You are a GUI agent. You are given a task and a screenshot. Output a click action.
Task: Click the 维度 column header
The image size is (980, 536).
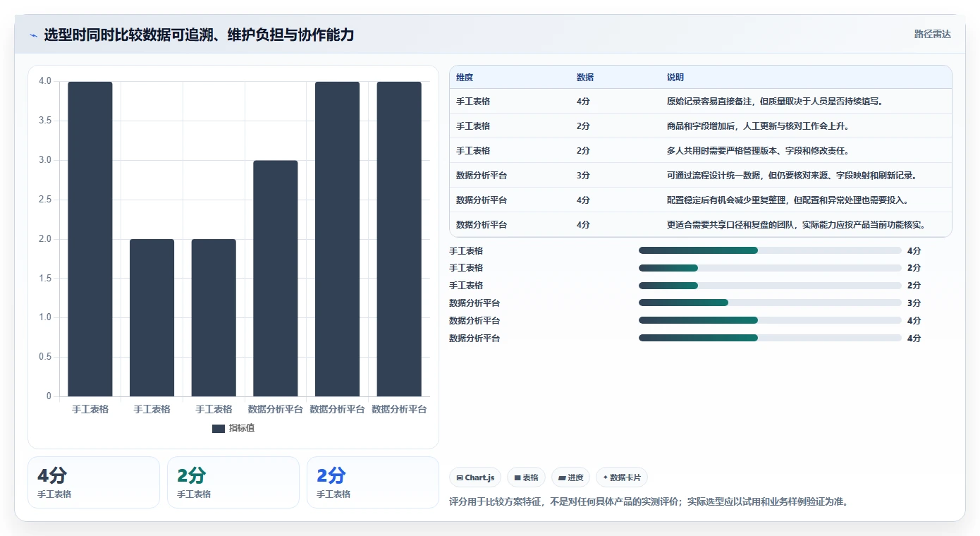465,78
